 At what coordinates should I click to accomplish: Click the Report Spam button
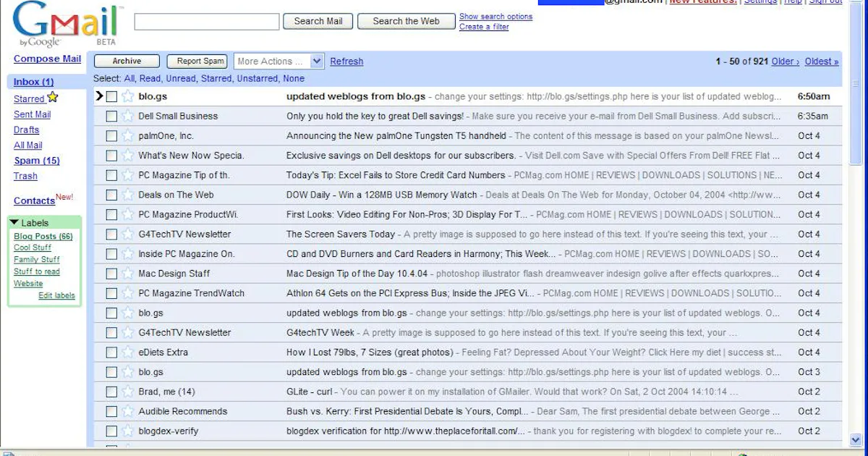point(197,62)
